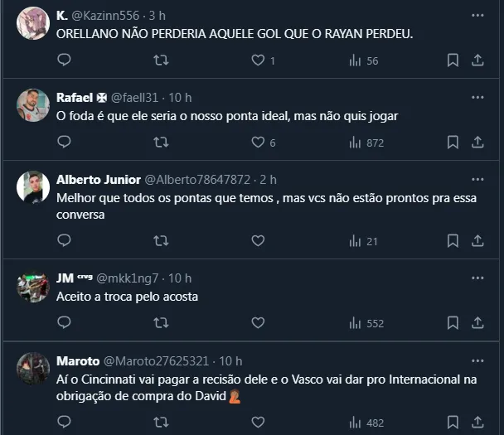The image size is (504, 435).
Task: Click JM's profile picture
Action: click(x=33, y=286)
